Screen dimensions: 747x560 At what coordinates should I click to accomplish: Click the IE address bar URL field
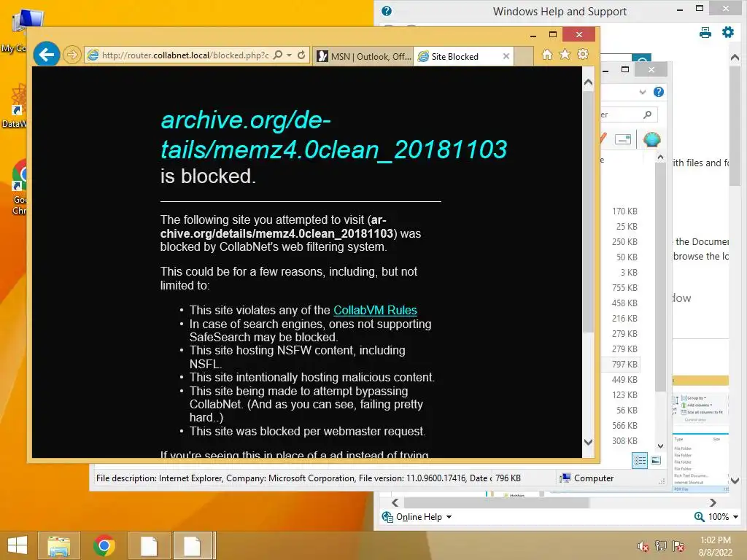point(185,55)
